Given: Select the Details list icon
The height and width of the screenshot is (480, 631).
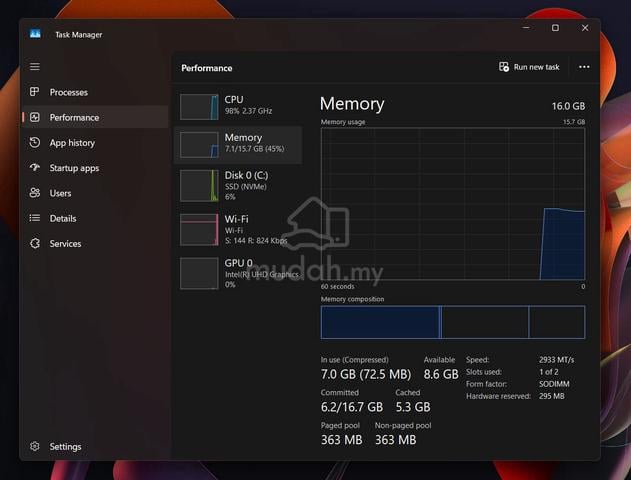Looking at the screenshot, I should (x=35, y=218).
